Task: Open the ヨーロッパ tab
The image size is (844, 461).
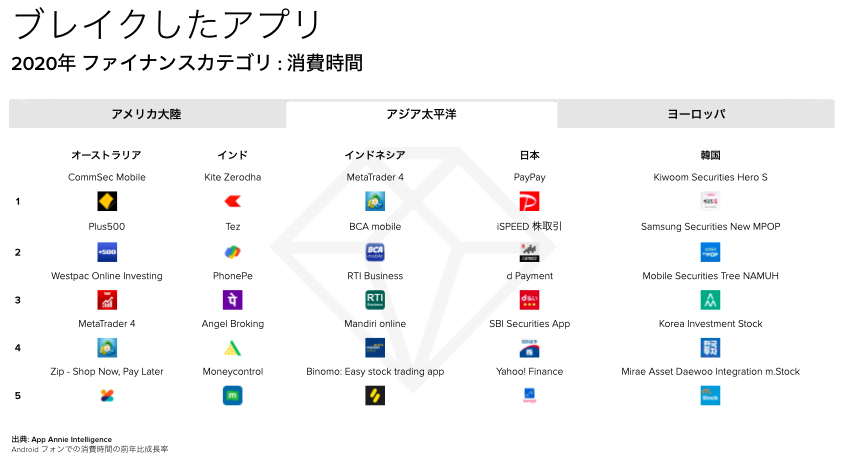Action: (x=696, y=114)
